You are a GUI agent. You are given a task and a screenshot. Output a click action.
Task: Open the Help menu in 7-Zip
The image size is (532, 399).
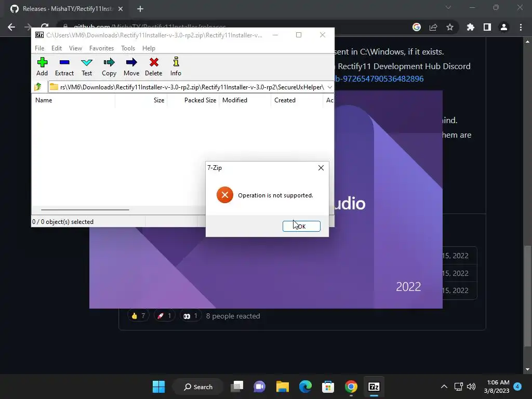tap(149, 48)
